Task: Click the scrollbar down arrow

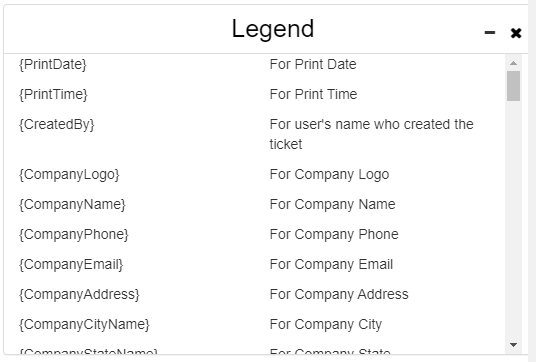Action: (513, 345)
